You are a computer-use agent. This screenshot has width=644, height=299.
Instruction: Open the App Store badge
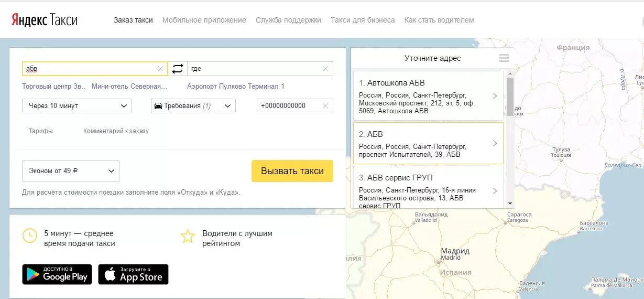[x=133, y=274]
